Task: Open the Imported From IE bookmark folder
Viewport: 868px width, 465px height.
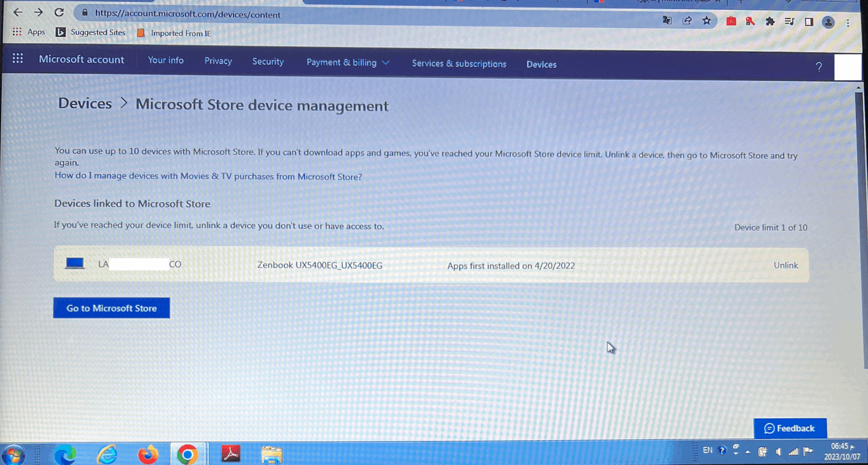Action: tap(173, 33)
